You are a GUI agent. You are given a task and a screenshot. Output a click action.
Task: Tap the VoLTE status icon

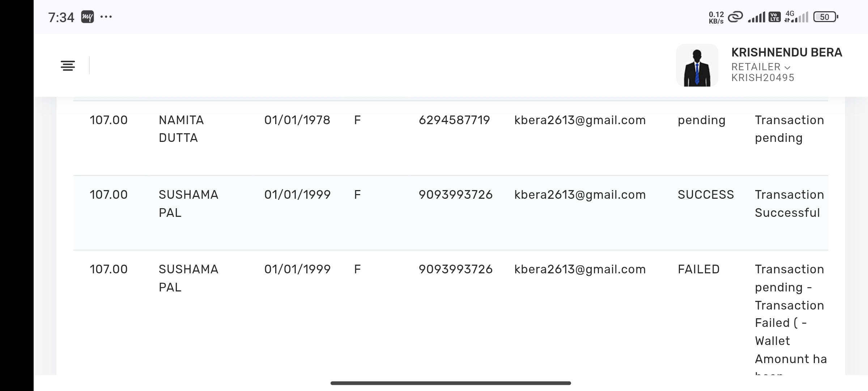coord(774,17)
